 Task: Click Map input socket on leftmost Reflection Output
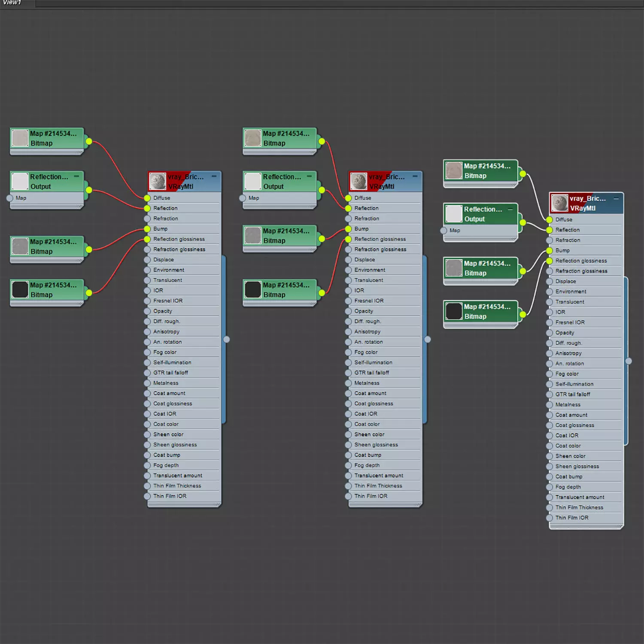coord(10,198)
